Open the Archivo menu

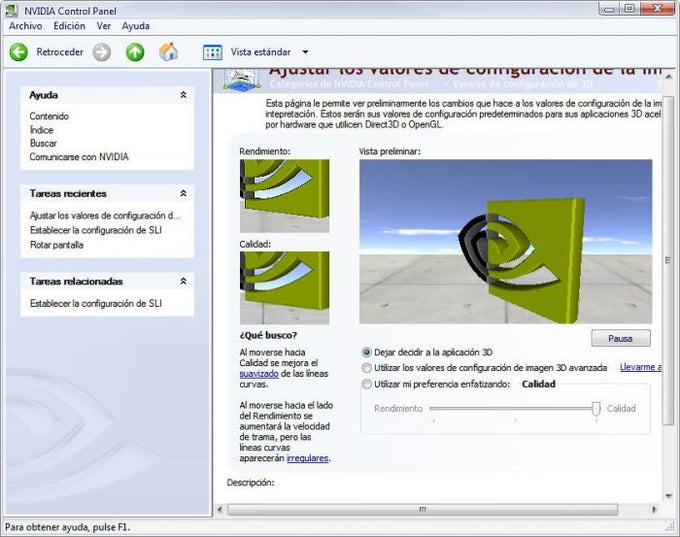pos(26,26)
